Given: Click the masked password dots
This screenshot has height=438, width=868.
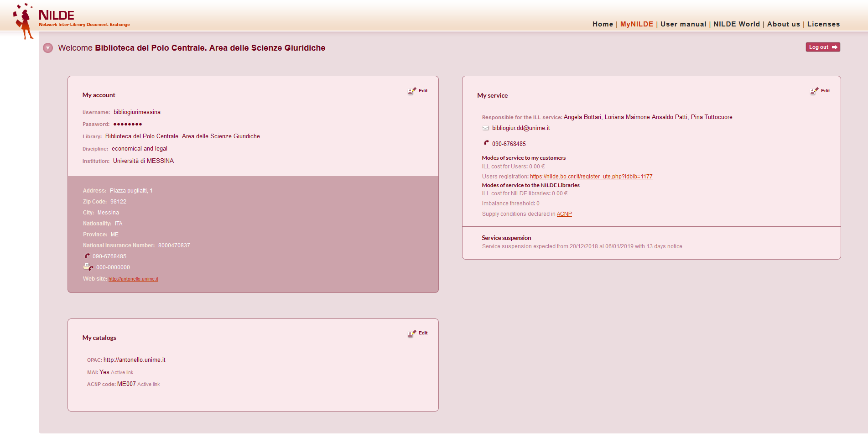Looking at the screenshot, I should [x=128, y=124].
